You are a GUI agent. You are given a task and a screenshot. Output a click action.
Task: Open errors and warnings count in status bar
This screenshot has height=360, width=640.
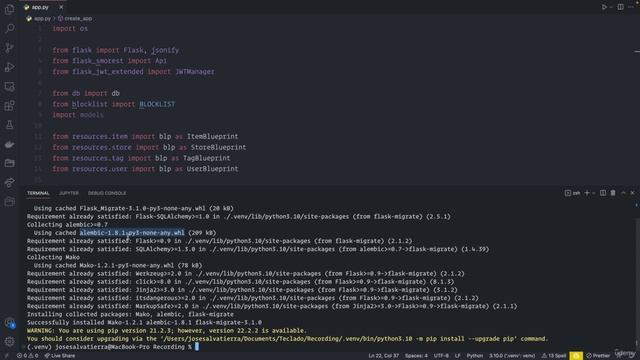tap(27, 356)
